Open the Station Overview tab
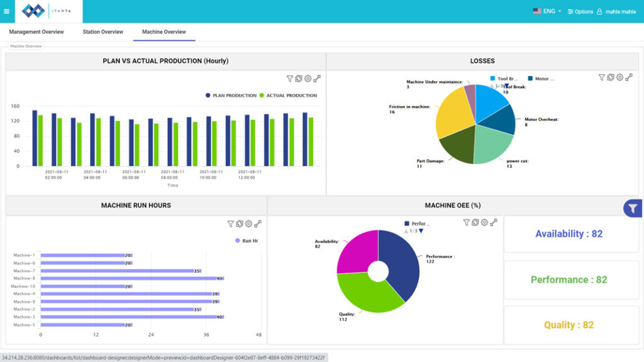 point(103,31)
